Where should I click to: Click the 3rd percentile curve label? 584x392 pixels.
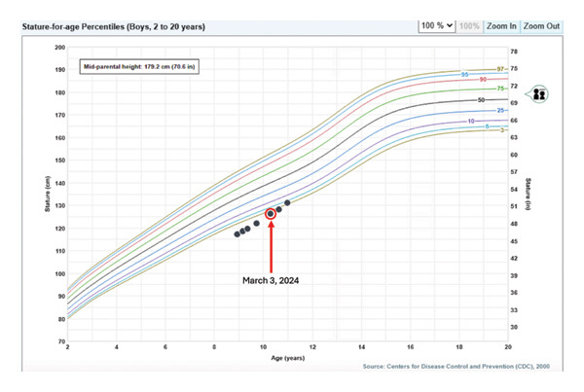click(502, 130)
